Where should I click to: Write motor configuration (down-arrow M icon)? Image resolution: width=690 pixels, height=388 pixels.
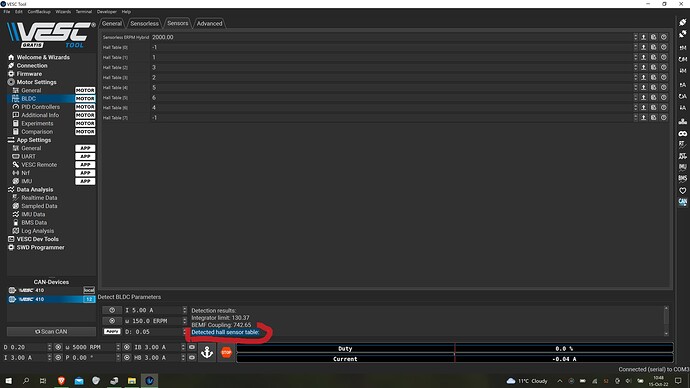(683, 70)
